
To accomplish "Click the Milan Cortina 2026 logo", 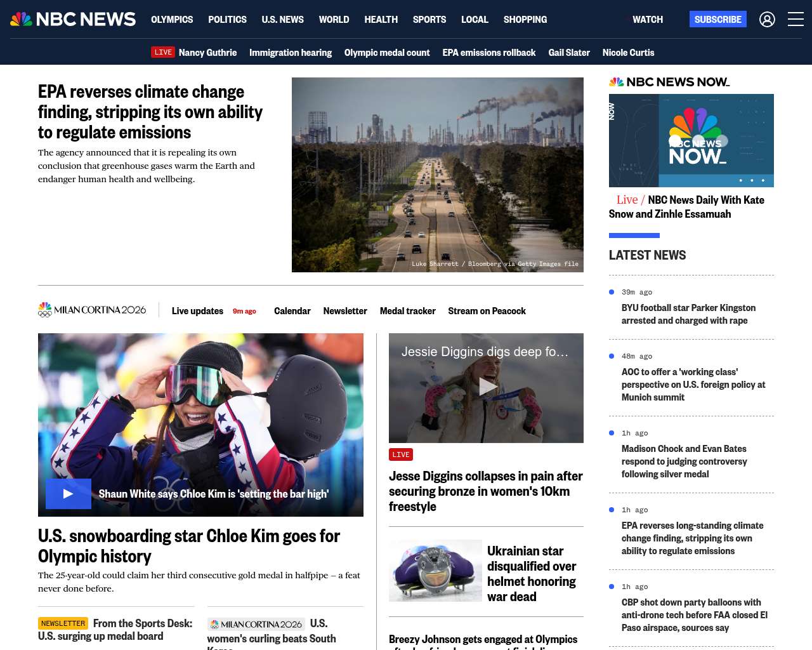I will click(92, 310).
